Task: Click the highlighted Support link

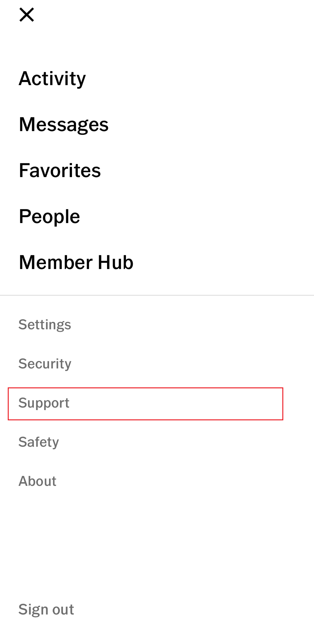Action: click(146, 404)
